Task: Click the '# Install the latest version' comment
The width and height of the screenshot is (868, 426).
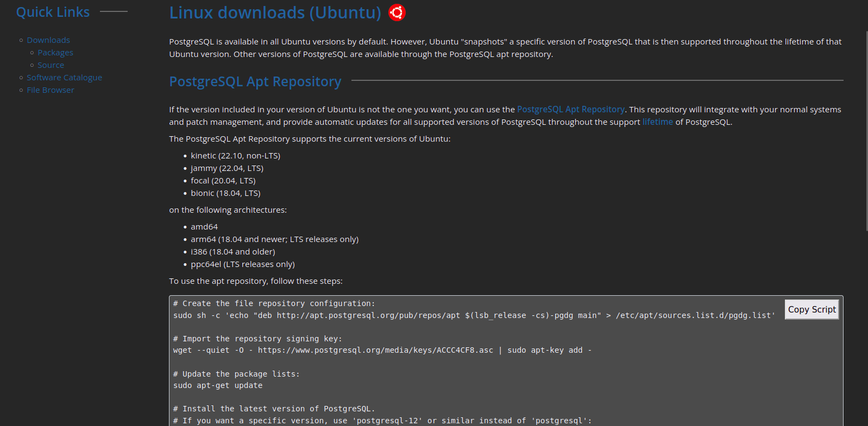Action: [274, 409]
